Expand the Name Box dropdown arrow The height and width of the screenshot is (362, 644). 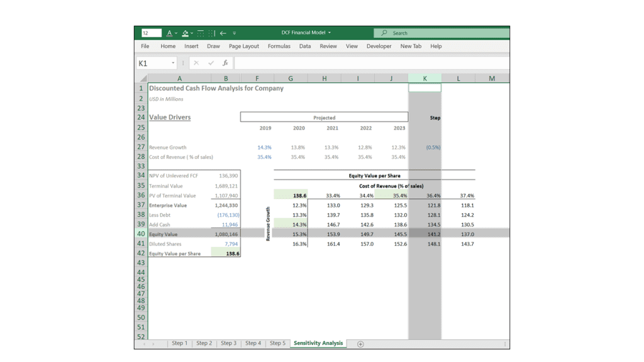point(173,63)
